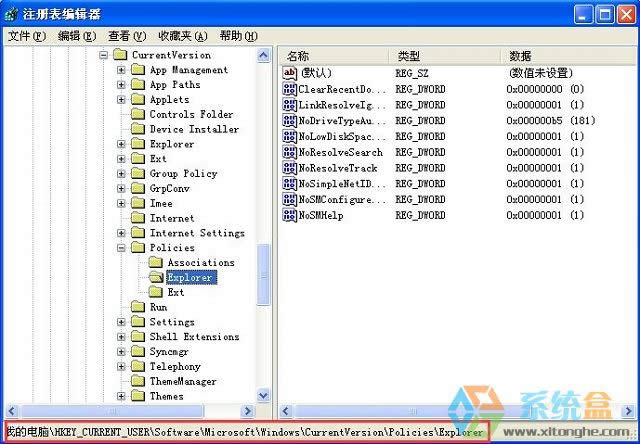Select the Imee key
The width and height of the screenshot is (640, 444).
[161, 203]
